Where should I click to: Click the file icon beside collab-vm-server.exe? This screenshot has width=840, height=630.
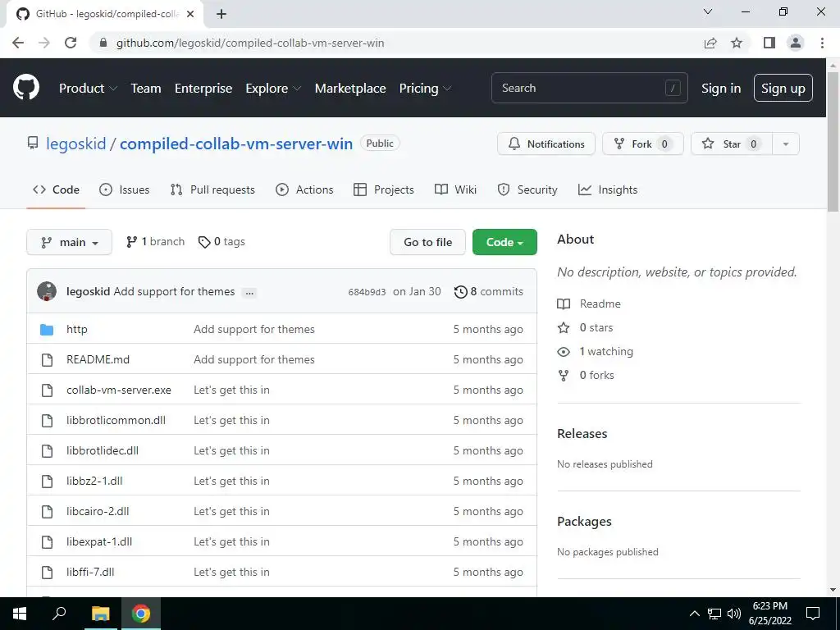pyautogui.click(x=47, y=390)
